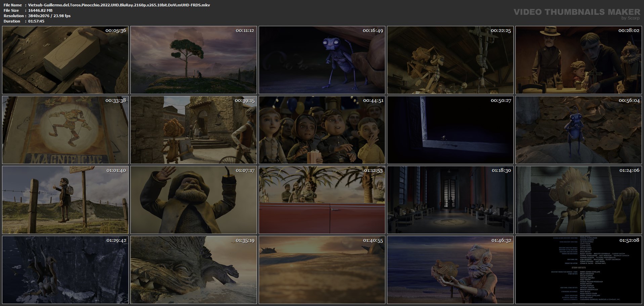Open the cricket thumbnail at 00:16:49
Screen dimensions: 644x306
[x=322, y=60]
